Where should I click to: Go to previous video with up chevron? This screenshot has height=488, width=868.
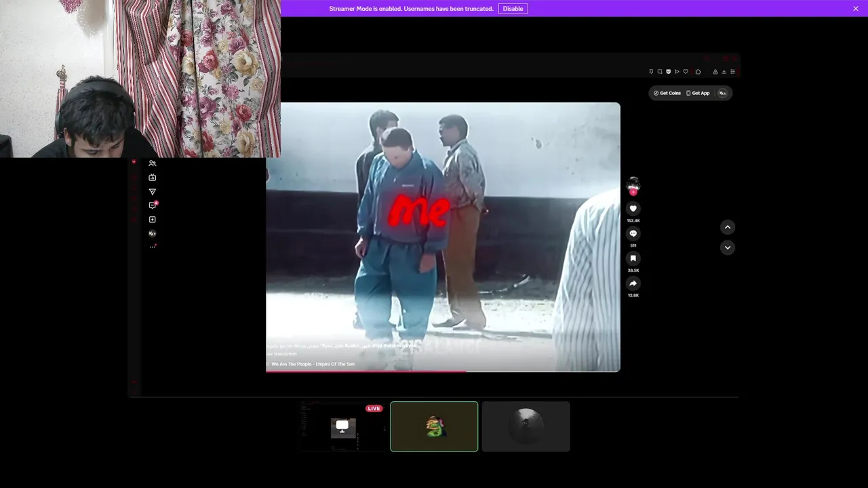(x=727, y=227)
